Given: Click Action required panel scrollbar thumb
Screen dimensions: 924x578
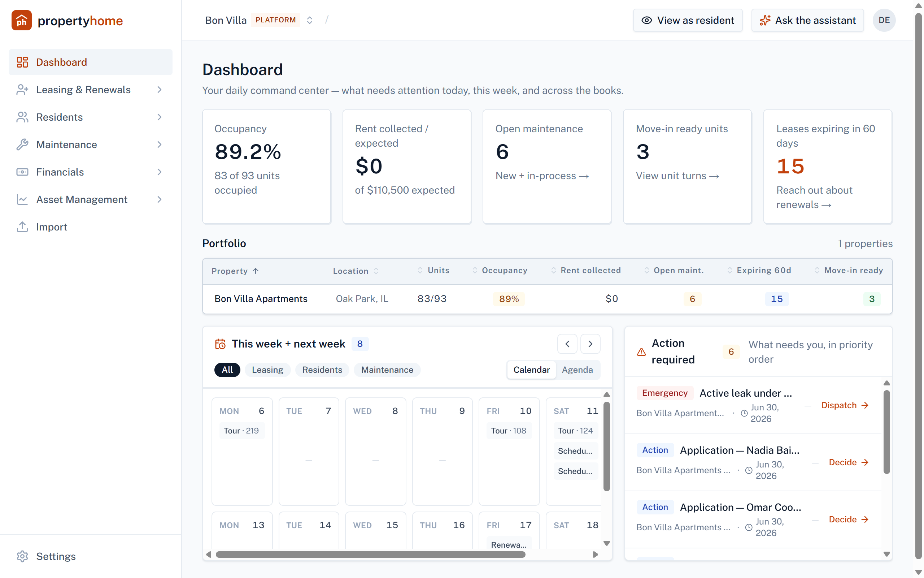Looking at the screenshot, I should (886, 432).
